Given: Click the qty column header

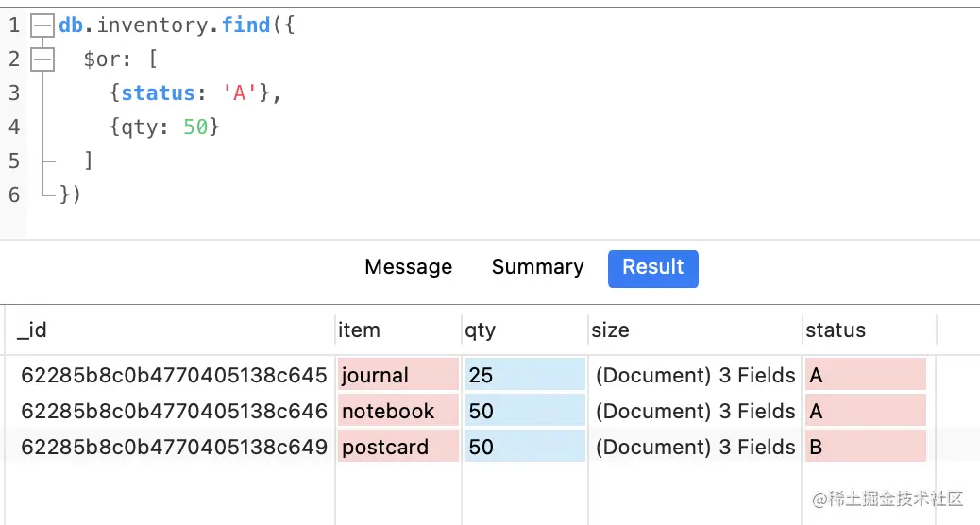Looking at the screenshot, I should (480, 330).
